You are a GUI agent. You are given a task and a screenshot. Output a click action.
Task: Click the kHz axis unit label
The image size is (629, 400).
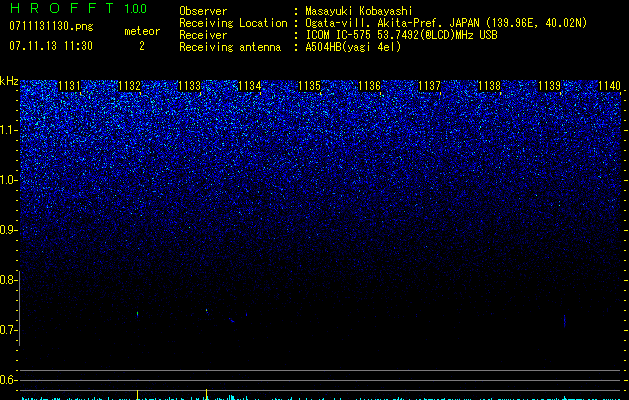point(9,81)
